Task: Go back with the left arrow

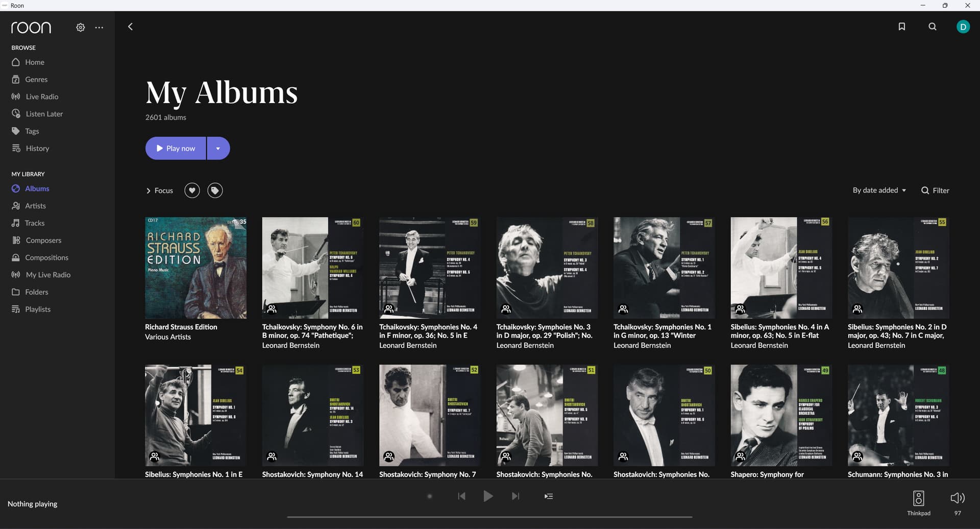Action: pos(130,27)
